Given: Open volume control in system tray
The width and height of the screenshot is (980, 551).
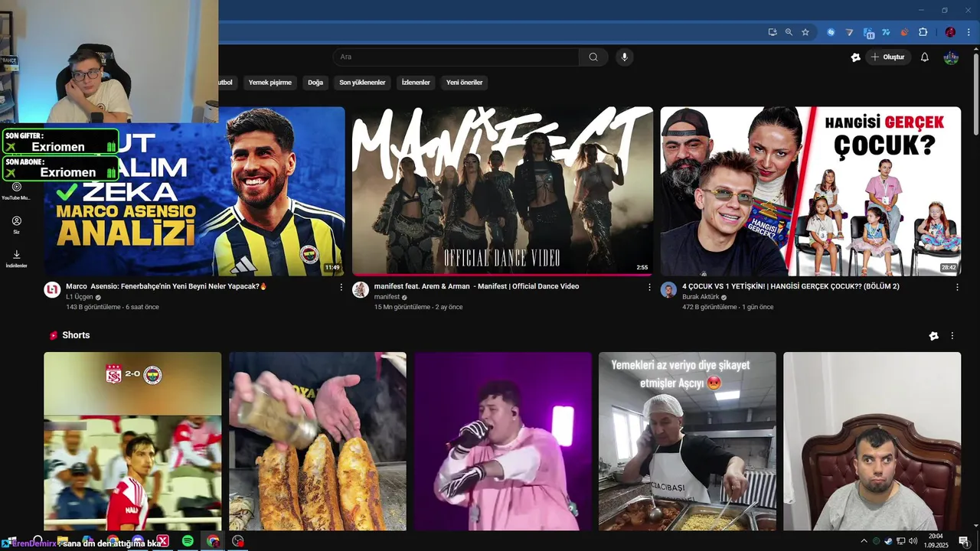Looking at the screenshot, I should 913,541.
